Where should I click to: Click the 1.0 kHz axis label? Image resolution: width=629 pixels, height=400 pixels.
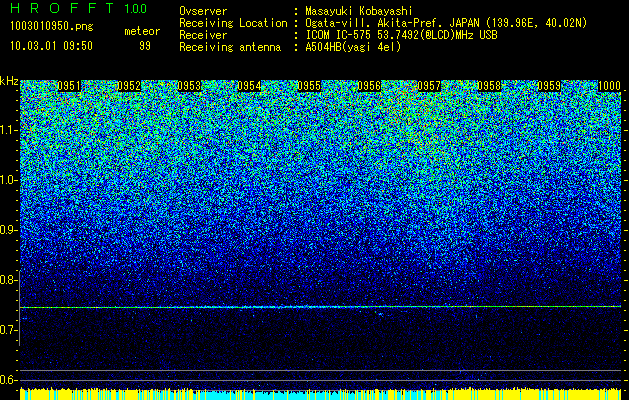8,180
